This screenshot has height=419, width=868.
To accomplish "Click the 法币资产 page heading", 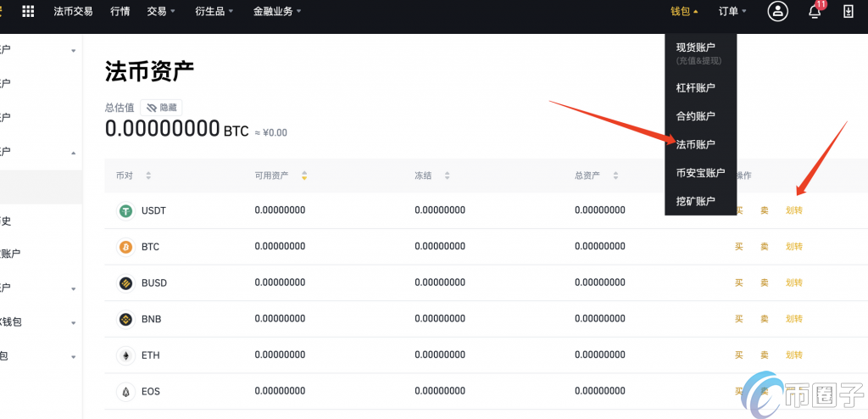I will click(x=149, y=72).
